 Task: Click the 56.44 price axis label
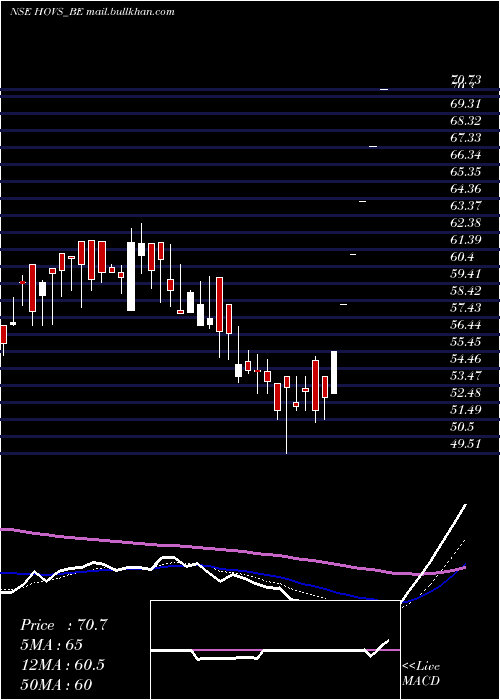pyautogui.click(x=466, y=325)
